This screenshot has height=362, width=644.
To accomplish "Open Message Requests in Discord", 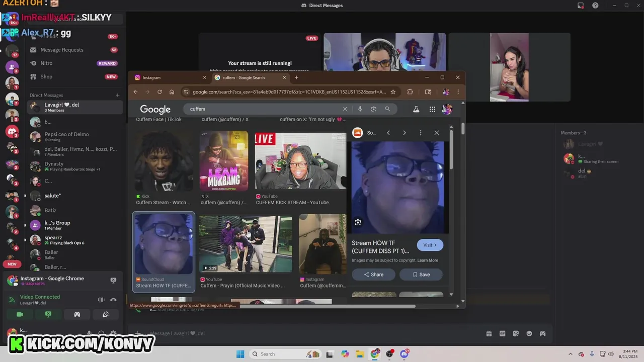I will [x=74, y=50].
